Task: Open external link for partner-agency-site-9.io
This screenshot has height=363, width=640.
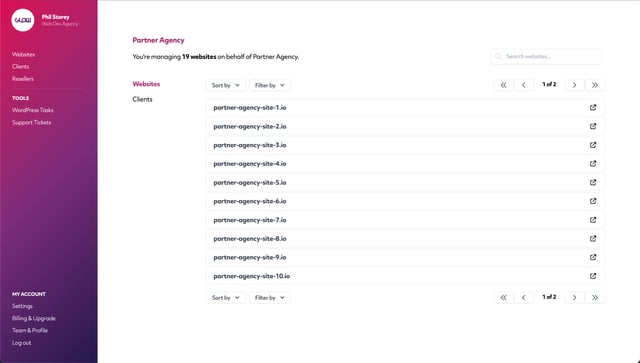Action: coord(593,257)
